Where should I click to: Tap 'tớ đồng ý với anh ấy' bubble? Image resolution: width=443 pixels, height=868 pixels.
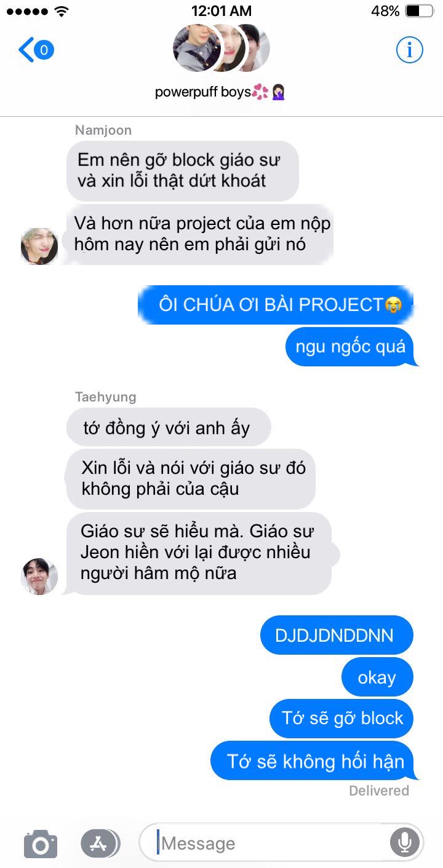(168, 427)
